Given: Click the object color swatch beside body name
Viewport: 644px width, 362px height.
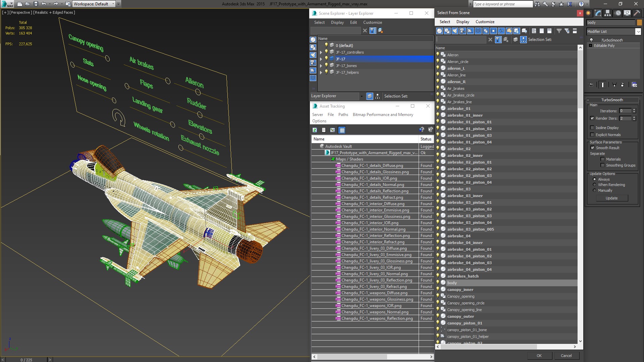Looking at the screenshot, I should click(639, 22).
